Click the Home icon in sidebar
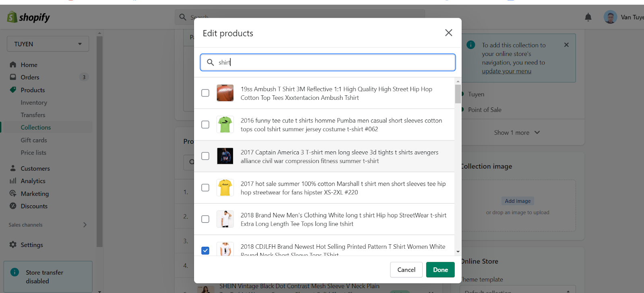 pos(13,64)
